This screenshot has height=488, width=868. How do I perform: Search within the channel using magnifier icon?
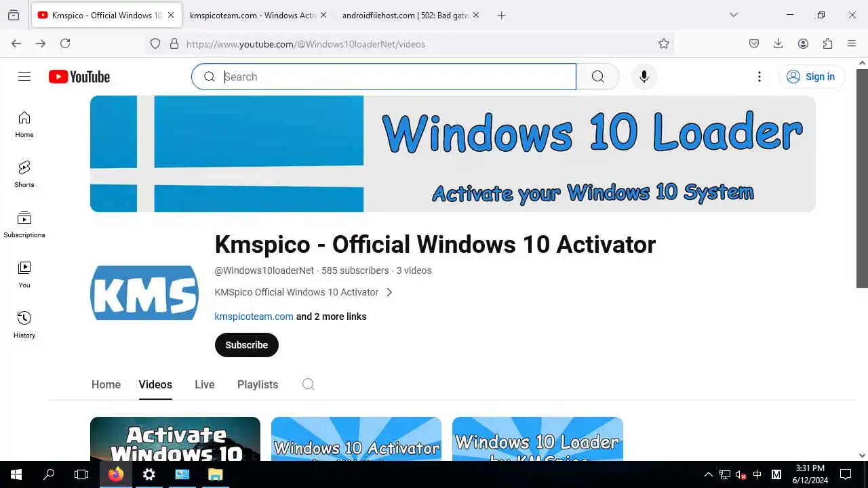click(308, 384)
